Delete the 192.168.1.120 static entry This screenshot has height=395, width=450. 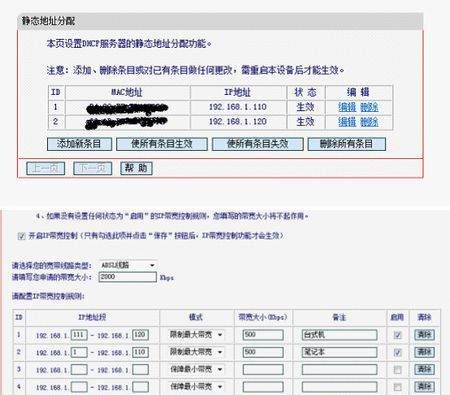pyautogui.click(x=369, y=122)
